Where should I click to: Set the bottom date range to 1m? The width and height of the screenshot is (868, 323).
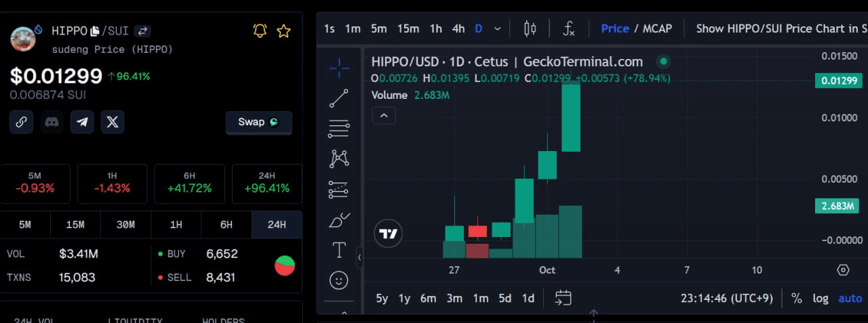coord(481,298)
